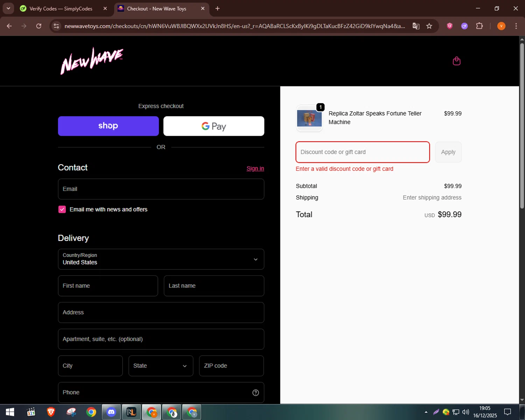Switch to Verify Codes — SimplyCodes tab
525x420 pixels.
click(61, 8)
